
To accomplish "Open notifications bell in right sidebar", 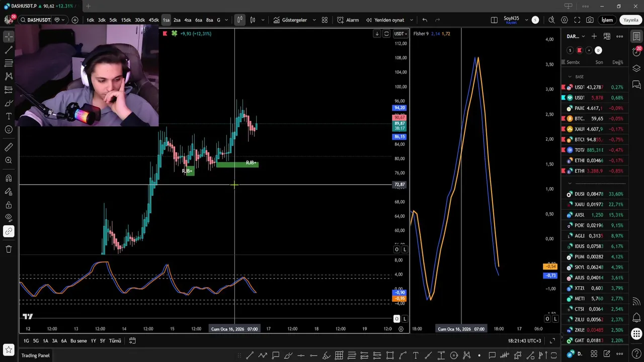I will click(x=636, y=318).
